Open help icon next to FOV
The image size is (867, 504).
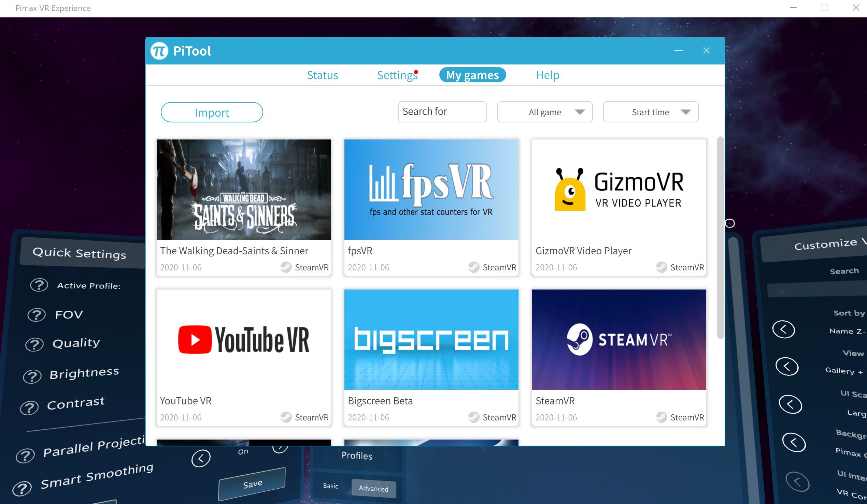[x=37, y=314]
